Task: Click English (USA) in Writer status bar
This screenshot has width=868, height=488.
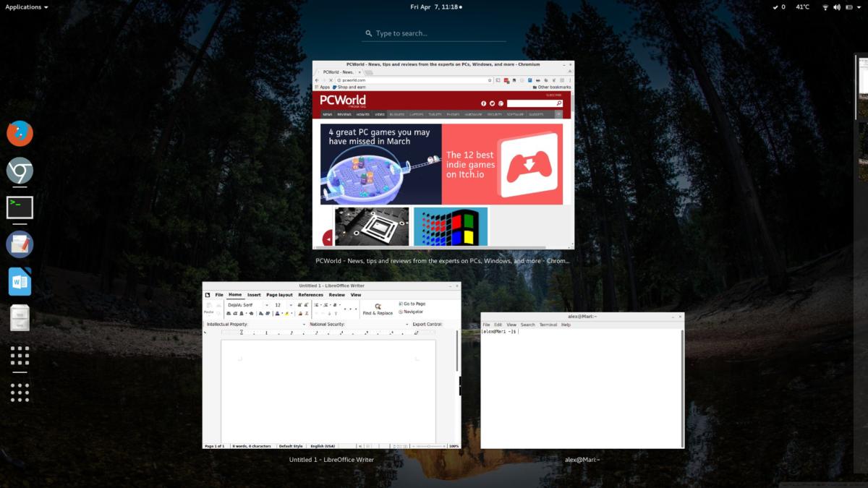Action: click(323, 446)
